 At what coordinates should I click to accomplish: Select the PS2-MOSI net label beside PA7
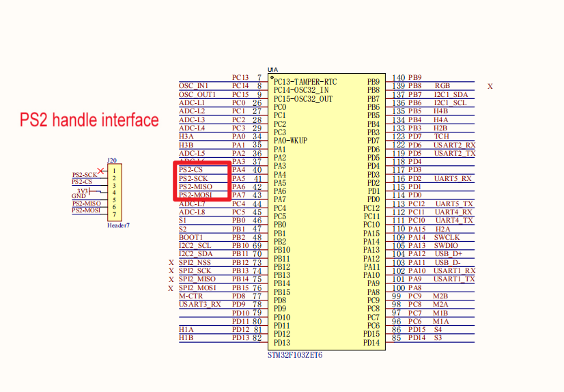click(195, 195)
